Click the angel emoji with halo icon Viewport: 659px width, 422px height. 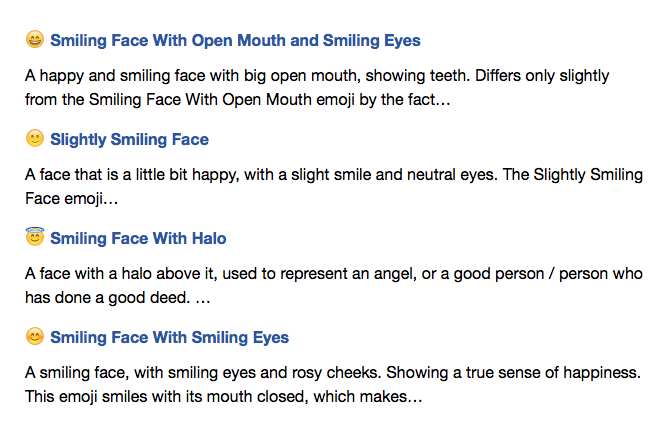click(x=35, y=236)
